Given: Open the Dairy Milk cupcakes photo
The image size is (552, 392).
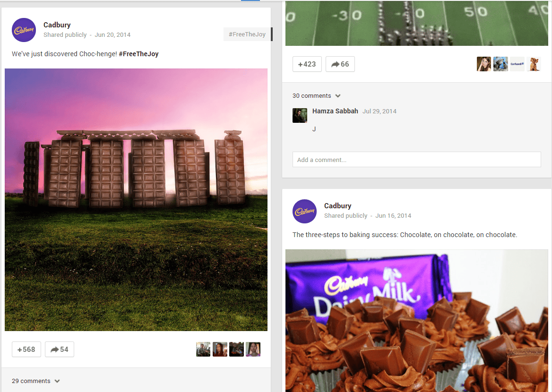Looking at the screenshot, I should 416,321.
